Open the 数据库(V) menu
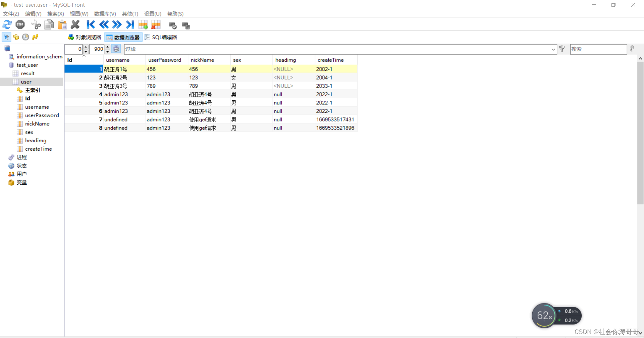The image size is (644, 338). click(x=105, y=14)
